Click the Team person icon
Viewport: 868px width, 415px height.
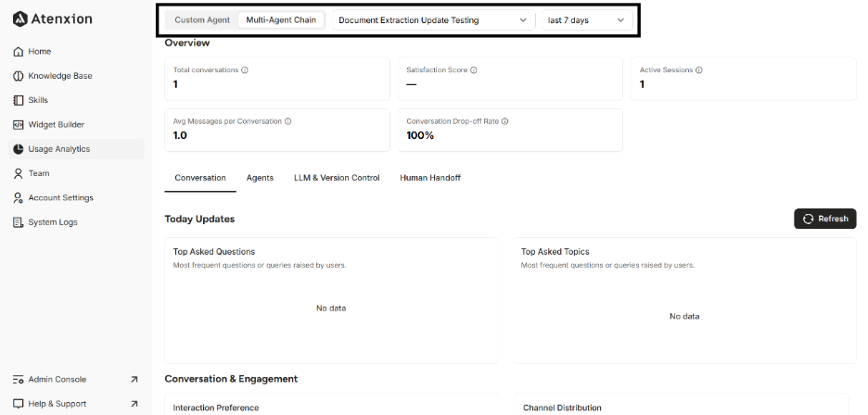pos(18,173)
